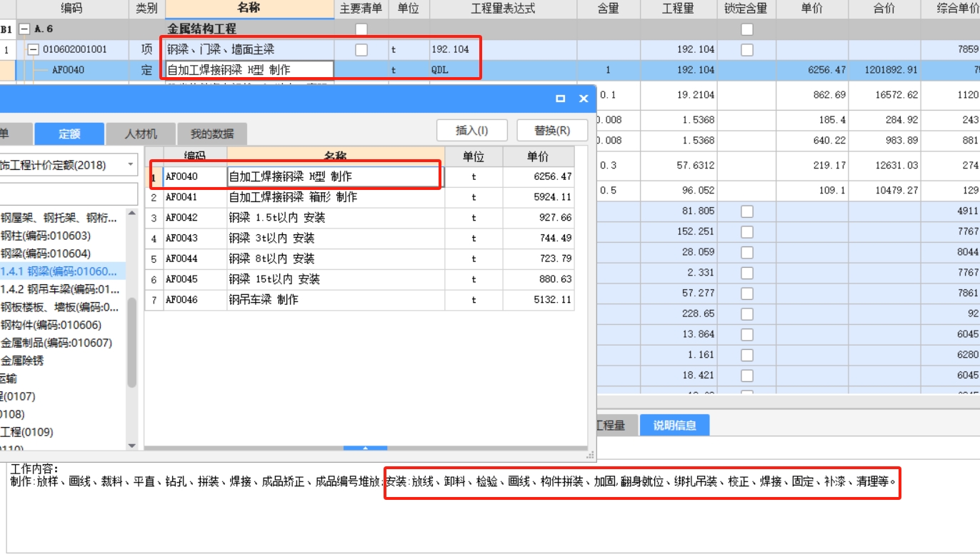
Task: Click main table 综合单价 column header
Action: 951,9
